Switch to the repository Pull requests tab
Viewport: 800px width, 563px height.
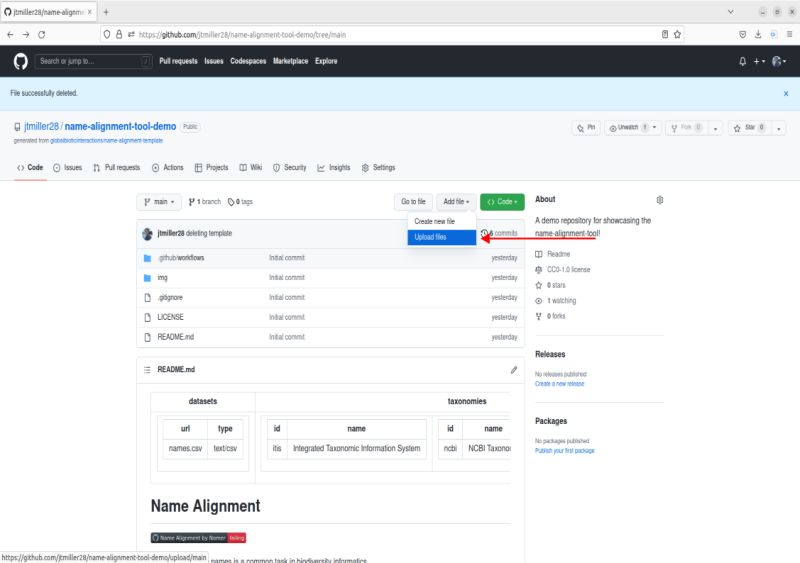point(116,167)
